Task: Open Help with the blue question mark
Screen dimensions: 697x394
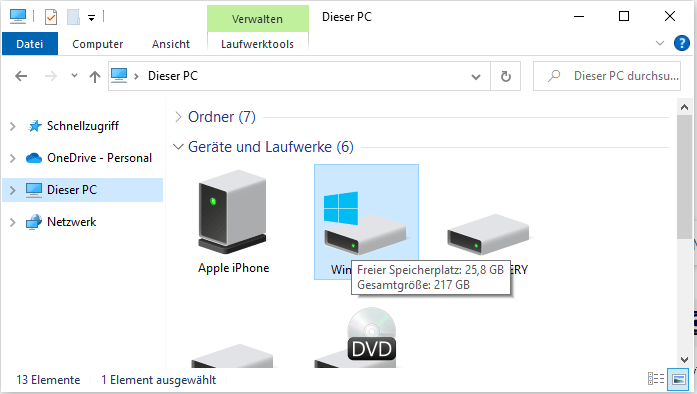Action: [681, 43]
